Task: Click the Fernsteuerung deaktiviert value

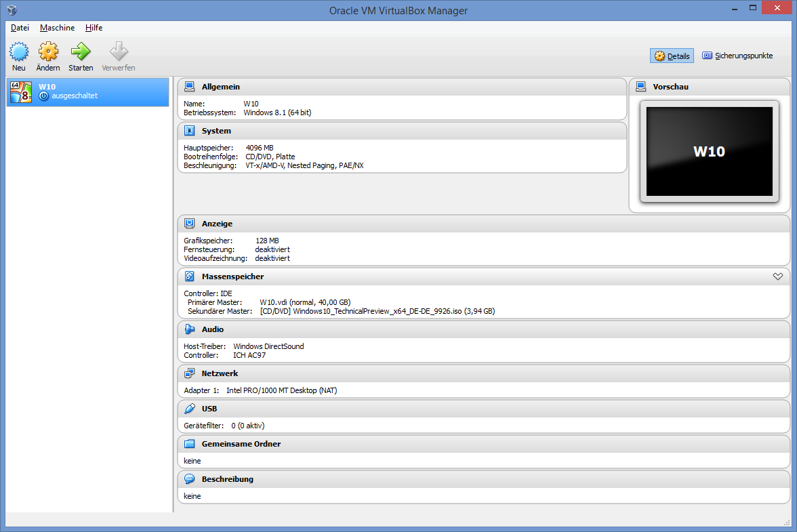Action: pos(272,249)
